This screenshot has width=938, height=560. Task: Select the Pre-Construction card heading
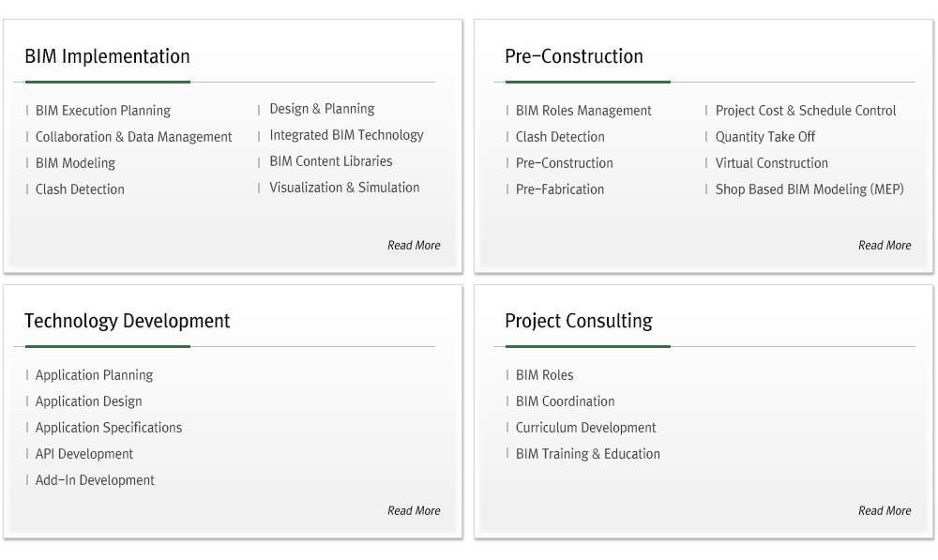click(574, 56)
